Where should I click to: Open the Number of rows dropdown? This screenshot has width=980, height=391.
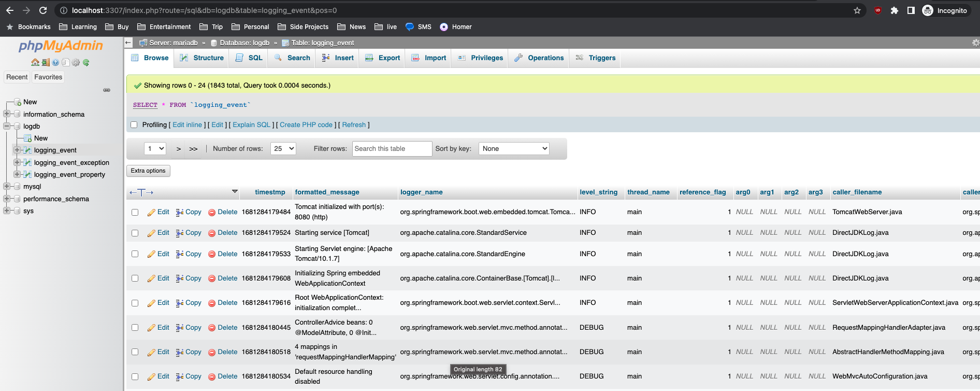click(283, 149)
